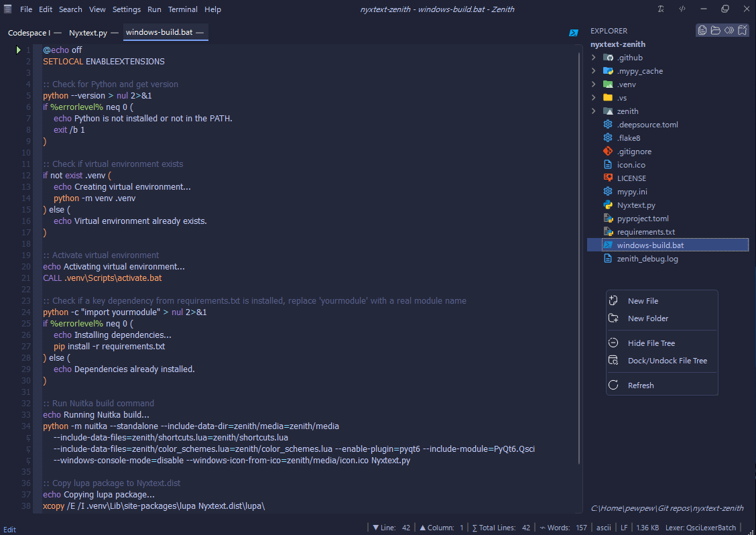This screenshot has width=756, height=535.
Task: Expand the .venv folder
Action: (594, 84)
